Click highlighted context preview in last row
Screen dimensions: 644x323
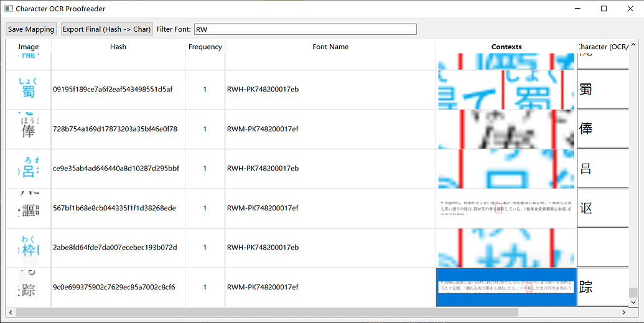click(506, 287)
